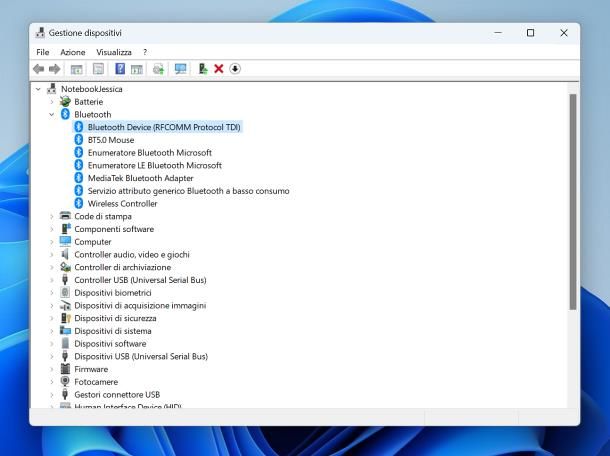Click the printer update driver toolbar icon

click(x=158, y=69)
